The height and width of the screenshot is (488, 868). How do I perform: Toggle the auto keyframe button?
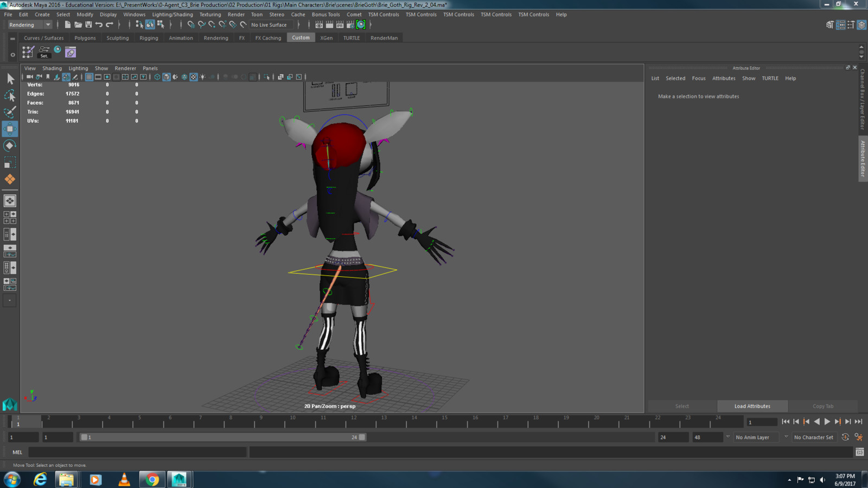click(x=845, y=437)
